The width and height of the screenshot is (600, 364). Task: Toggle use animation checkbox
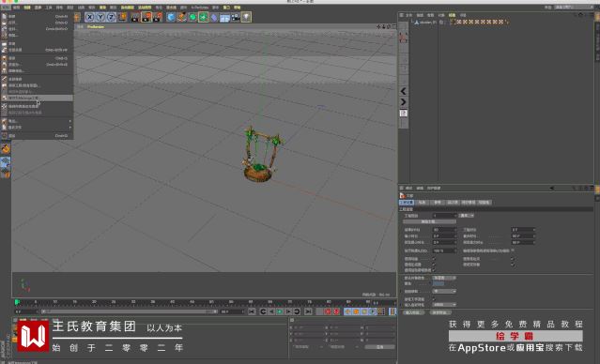(434, 259)
